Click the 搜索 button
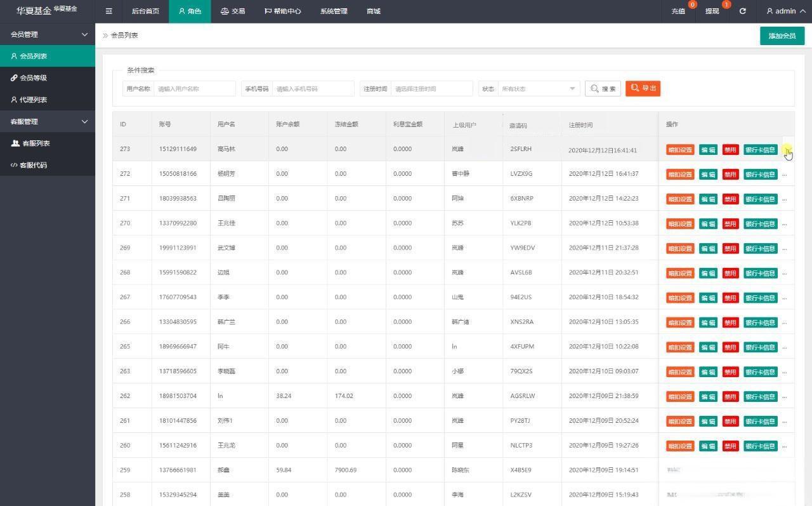 [x=603, y=89]
